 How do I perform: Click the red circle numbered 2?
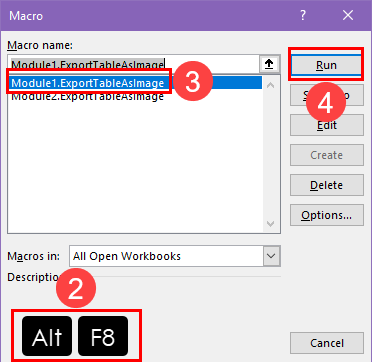[76, 288]
